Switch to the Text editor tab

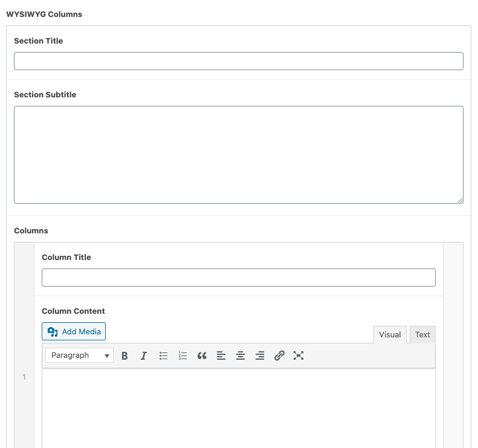(x=422, y=334)
